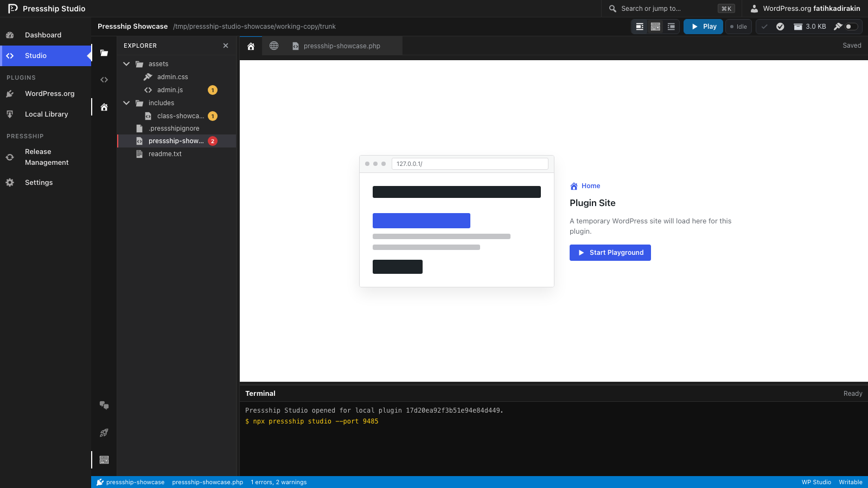Collapse the assets folder chevron
Screen dimensions: 868x488
pyautogui.click(x=126, y=64)
